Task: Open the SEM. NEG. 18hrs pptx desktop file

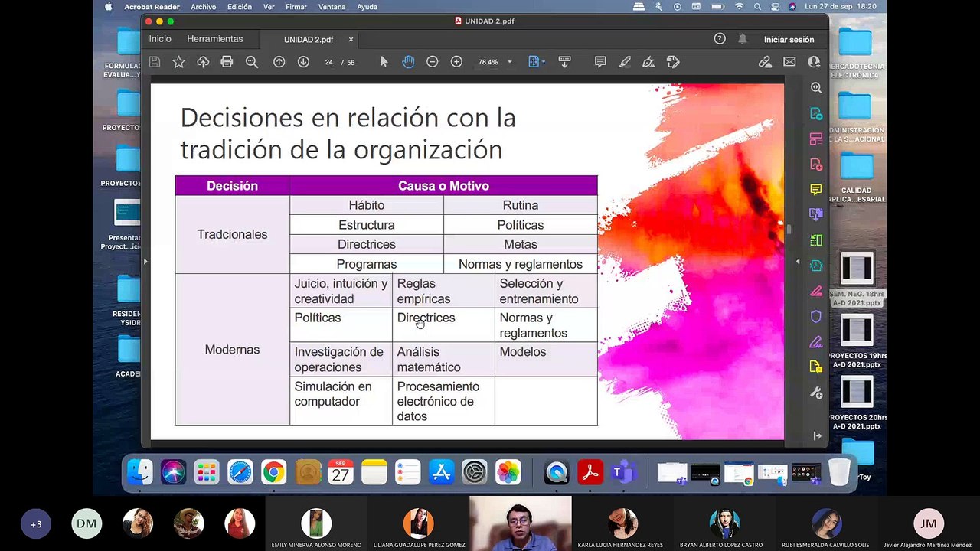Action: pyautogui.click(x=857, y=279)
